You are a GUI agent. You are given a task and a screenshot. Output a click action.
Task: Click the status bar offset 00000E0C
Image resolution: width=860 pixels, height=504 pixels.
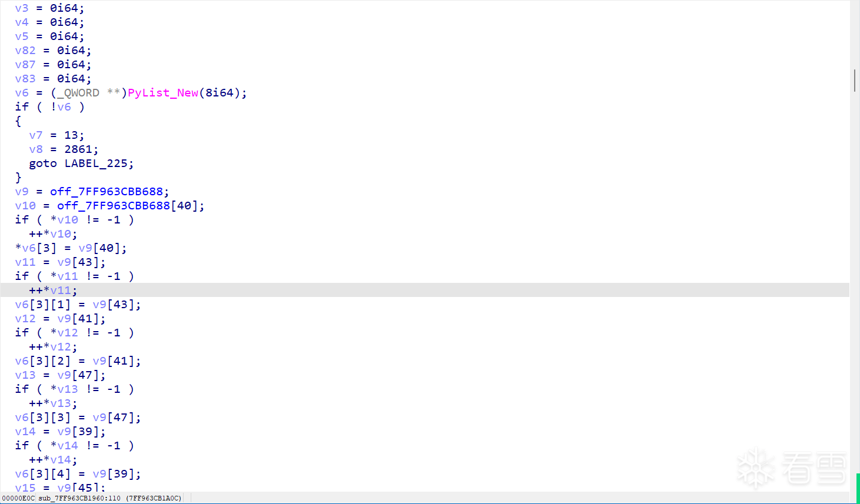click(x=18, y=498)
